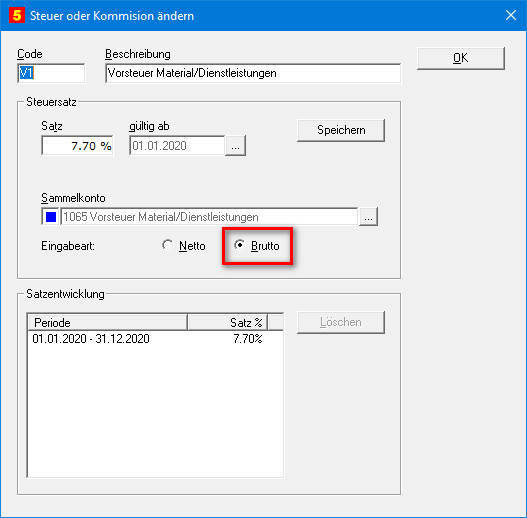The height and width of the screenshot is (518, 527).
Task: Open account selection via Sammelkonto ellipsis button
Action: (368, 216)
